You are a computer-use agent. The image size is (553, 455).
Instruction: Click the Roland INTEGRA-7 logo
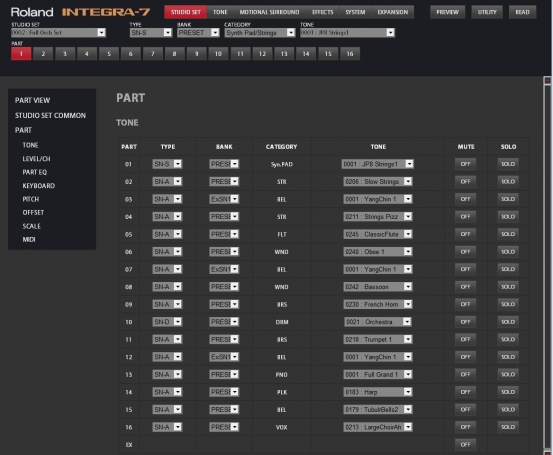tap(80, 12)
